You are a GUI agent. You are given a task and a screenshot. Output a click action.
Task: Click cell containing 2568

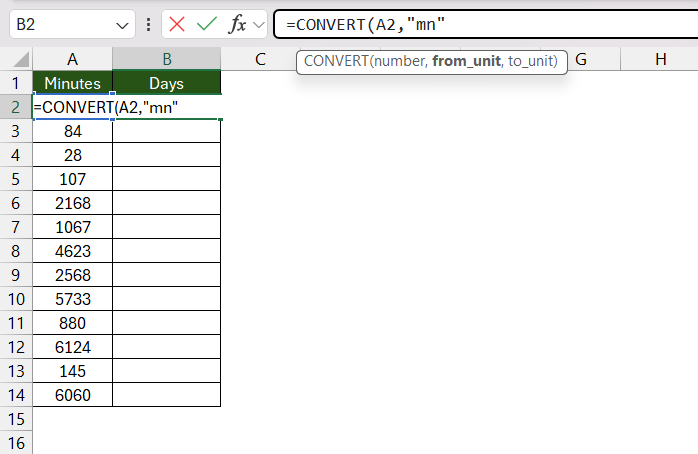point(73,276)
